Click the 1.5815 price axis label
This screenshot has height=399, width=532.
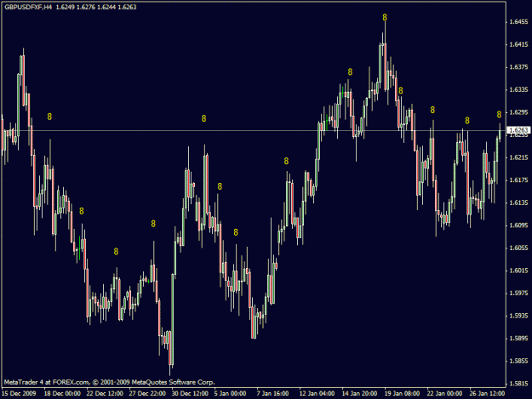[x=518, y=384]
